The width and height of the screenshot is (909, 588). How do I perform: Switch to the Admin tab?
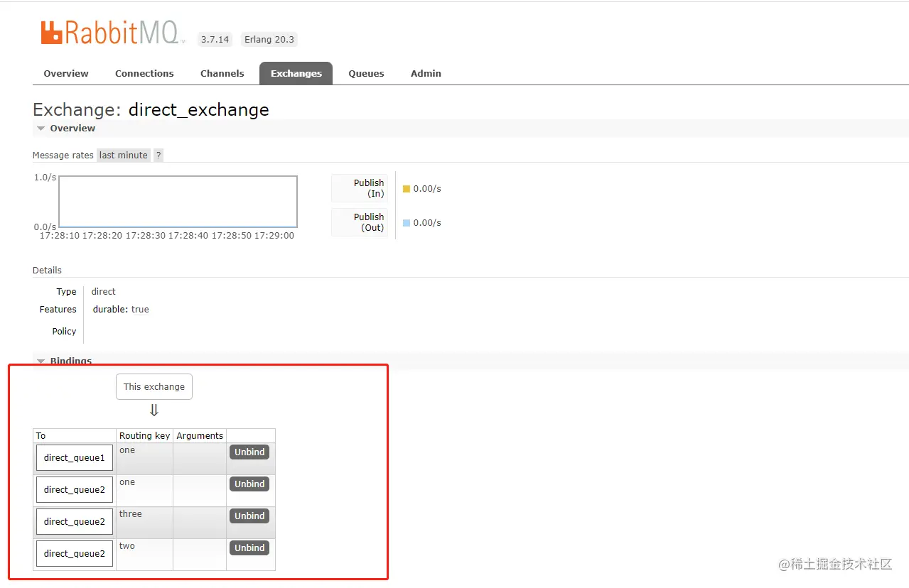click(426, 73)
